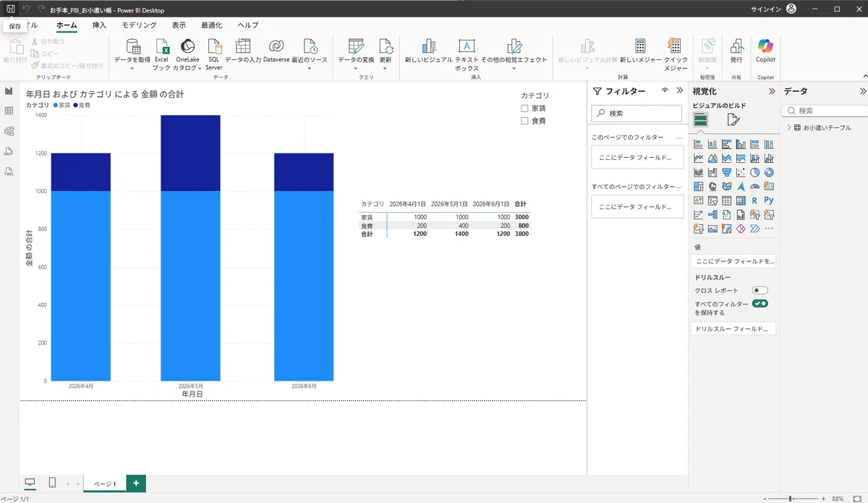Image resolution: width=868 pixels, height=503 pixels.
Task: Open the 表示 ribbon tab
Action: click(x=179, y=25)
